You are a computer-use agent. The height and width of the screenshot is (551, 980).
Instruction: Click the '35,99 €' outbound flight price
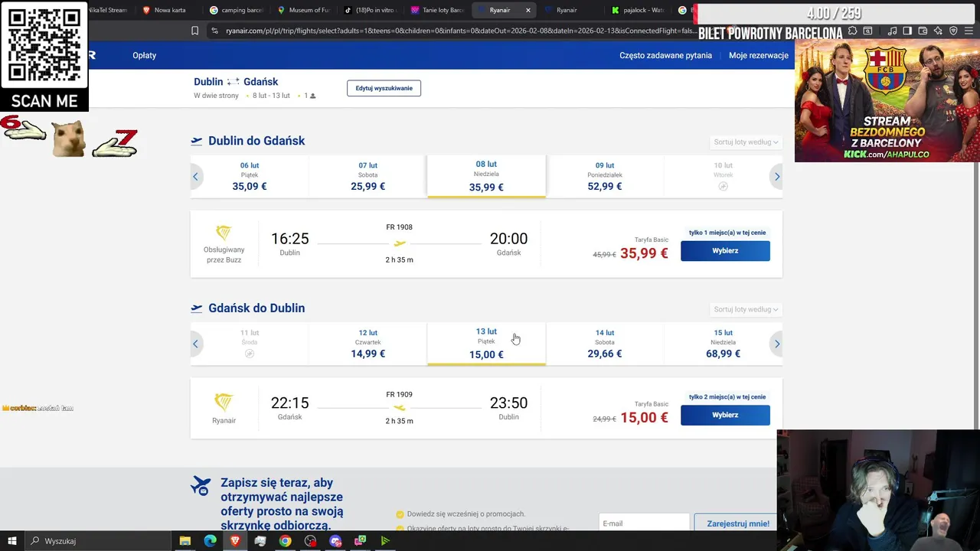click(x=644, y=253)
